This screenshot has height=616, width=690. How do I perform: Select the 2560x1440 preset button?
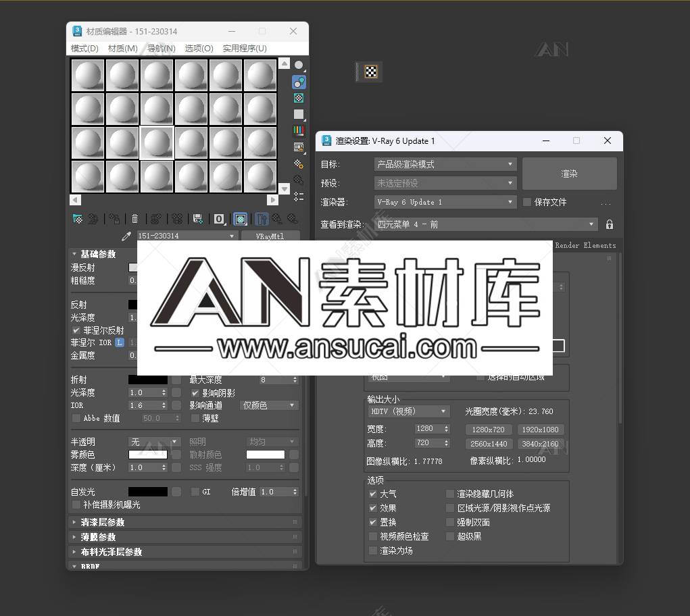point(488,444)
